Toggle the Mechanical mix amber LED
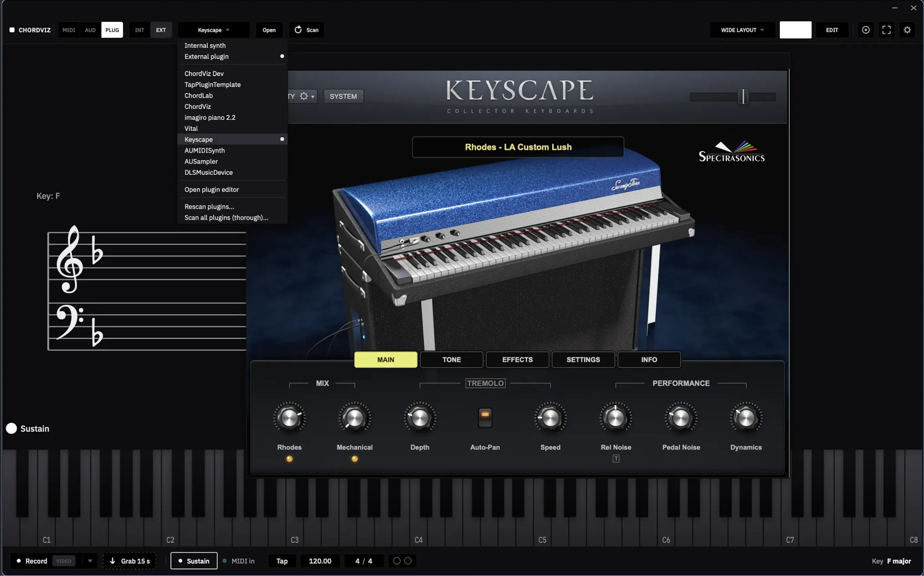 click(354, 459)
